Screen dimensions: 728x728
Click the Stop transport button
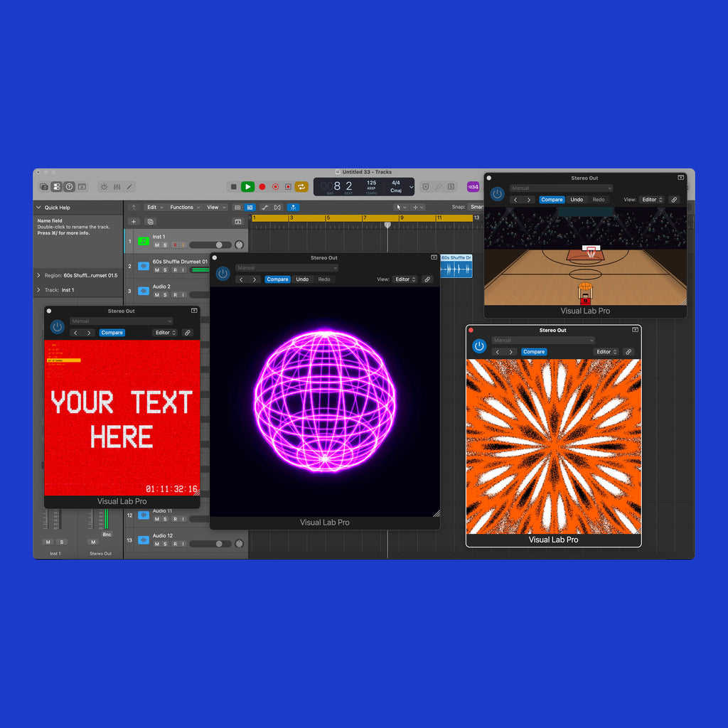(x=233, y=187)
